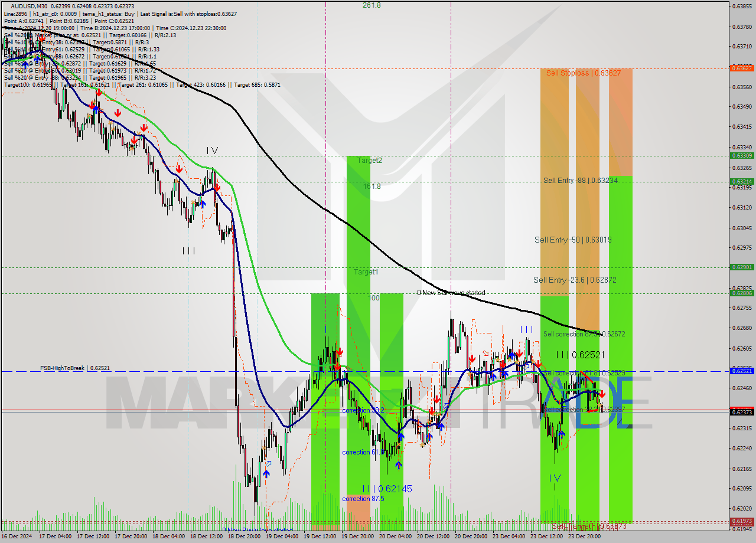Image resolution: width=756 pixels, height=543 pixels.
Task: Select the '0 New Sell wave started' annotation
Action: (451, 293)
